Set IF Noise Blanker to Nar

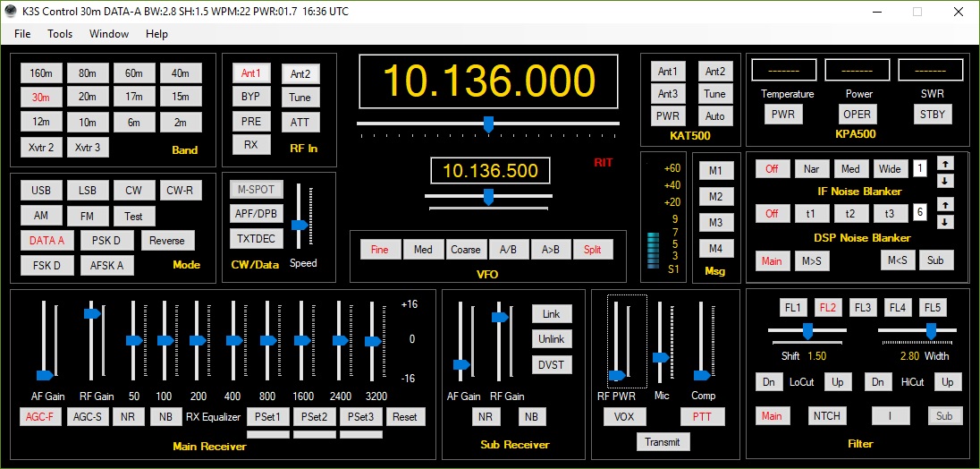point(811,169)
